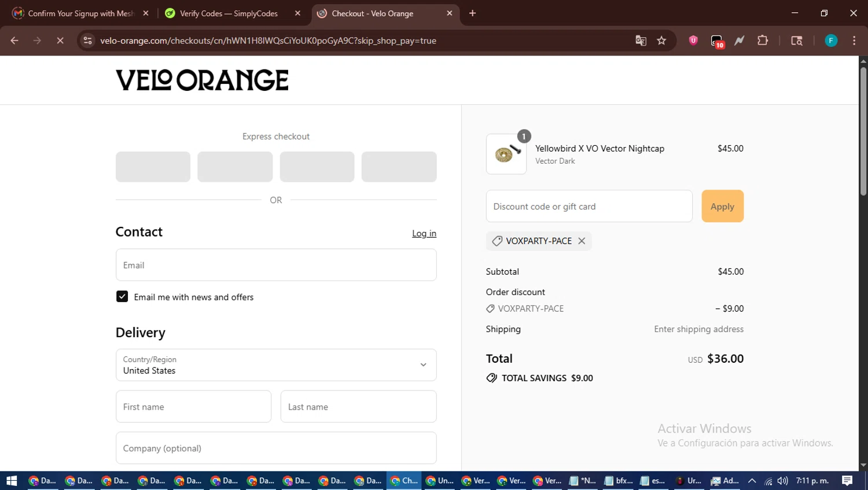Image resolution: width=868 pixels, height=490 pixels.
Task: Open the Un... Chrome taskbar window
Action: point(440,481)
